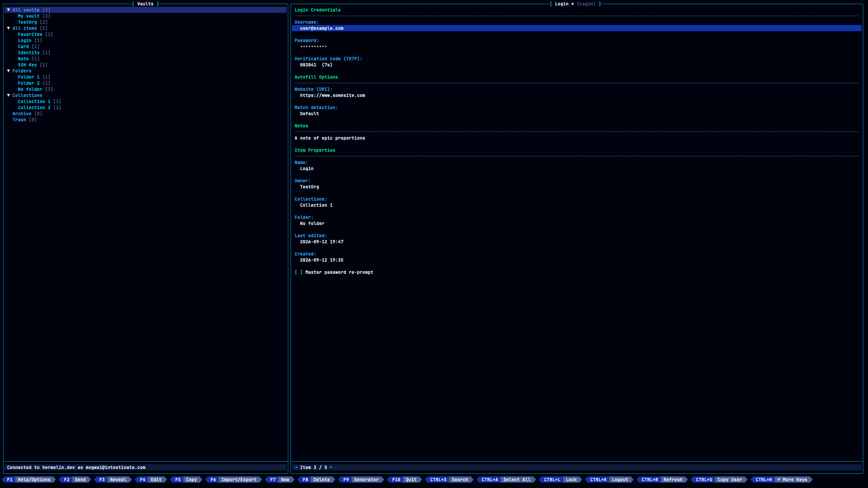This screenshot has height=488, width=868.
Task: Collapse the Collections tree node
Action: (x=8, y=96)
